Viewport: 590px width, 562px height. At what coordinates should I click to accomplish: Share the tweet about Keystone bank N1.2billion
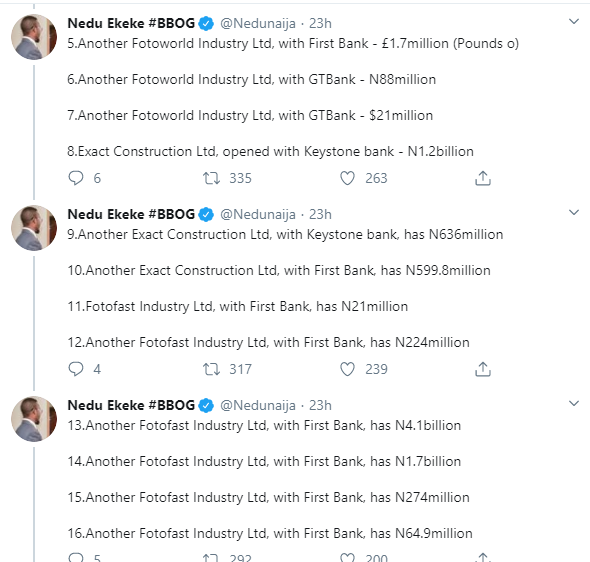click(483, 178)
